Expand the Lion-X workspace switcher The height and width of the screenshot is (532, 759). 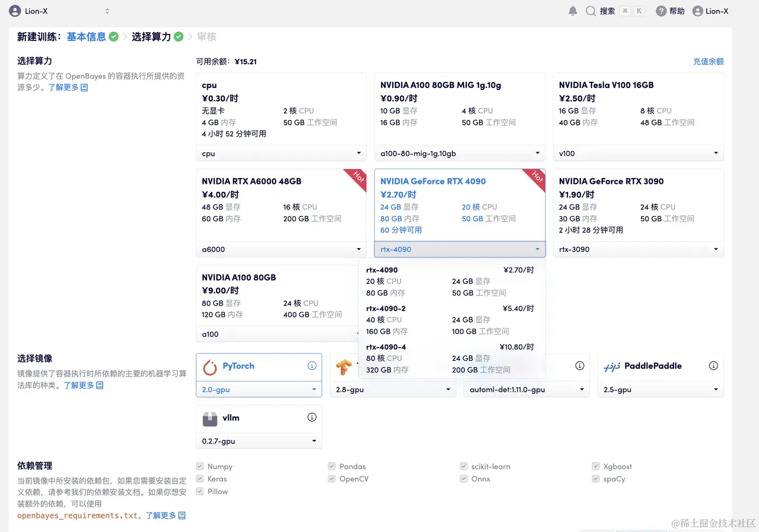(x=107, y=11)
